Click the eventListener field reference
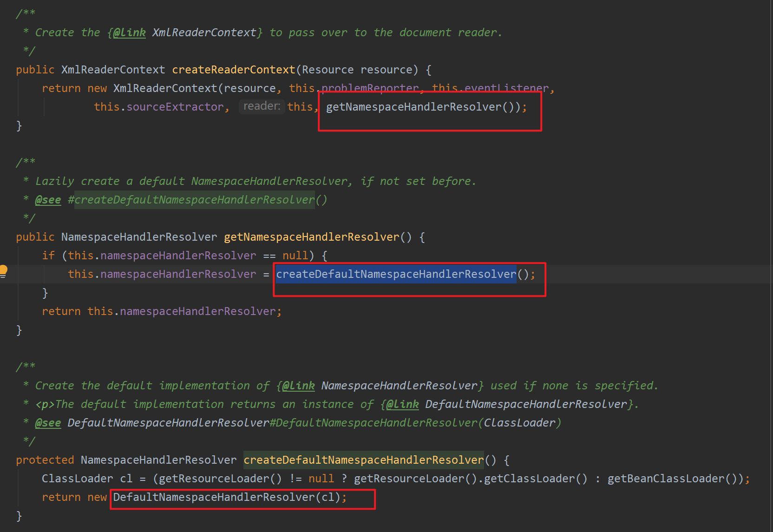 (x=506, y=88)
